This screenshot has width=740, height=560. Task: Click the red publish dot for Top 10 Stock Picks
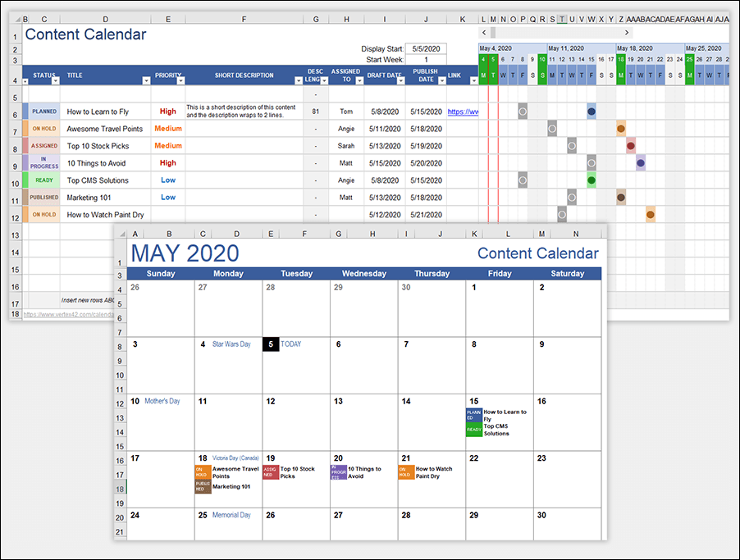click(x=631, y=146)
